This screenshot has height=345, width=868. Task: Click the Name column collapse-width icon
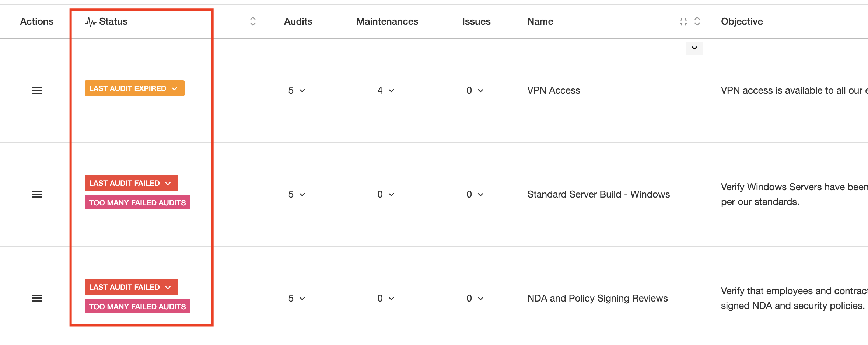tap(683, 22)
